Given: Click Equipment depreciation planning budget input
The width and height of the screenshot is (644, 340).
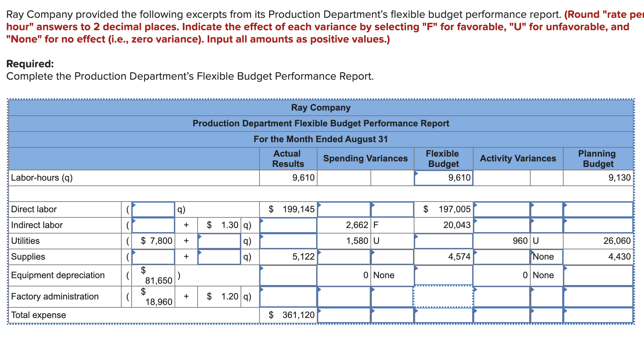Looking at the screenshot, I should pyautogui.click(x=598, y=275).
